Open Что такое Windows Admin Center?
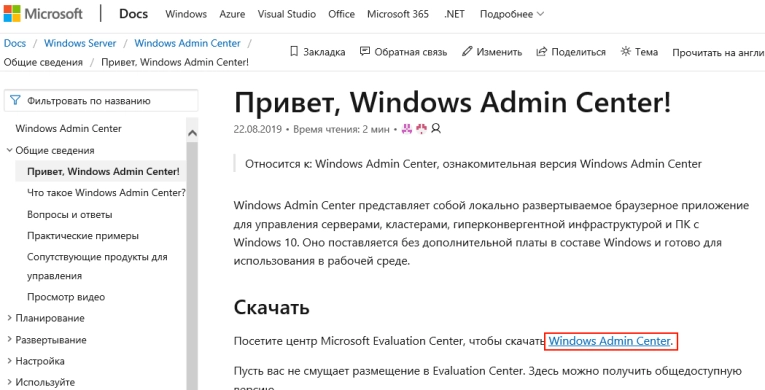Screen dimensions: 765x390 tap(106, 193)
